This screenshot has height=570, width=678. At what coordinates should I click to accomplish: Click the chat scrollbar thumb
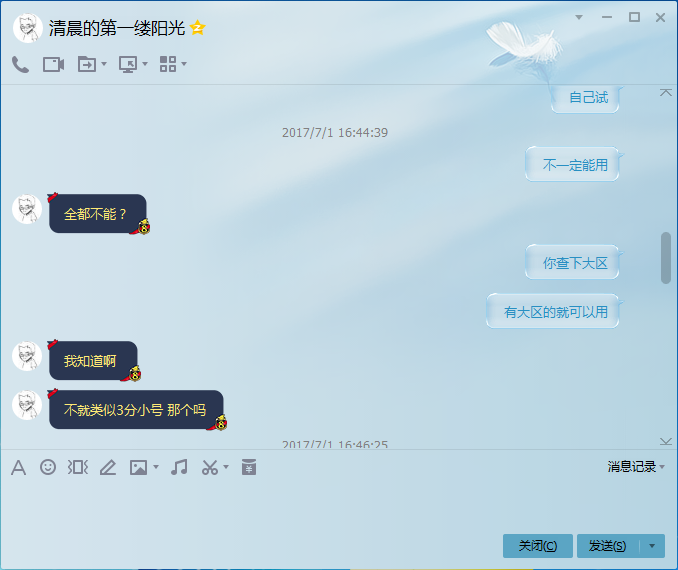[x=666, y=258]
